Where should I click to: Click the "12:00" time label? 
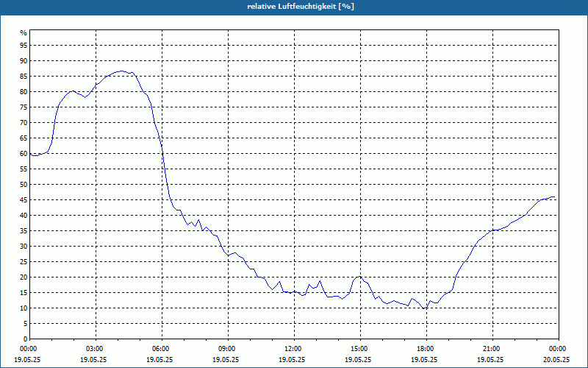(x=295, y=349)
